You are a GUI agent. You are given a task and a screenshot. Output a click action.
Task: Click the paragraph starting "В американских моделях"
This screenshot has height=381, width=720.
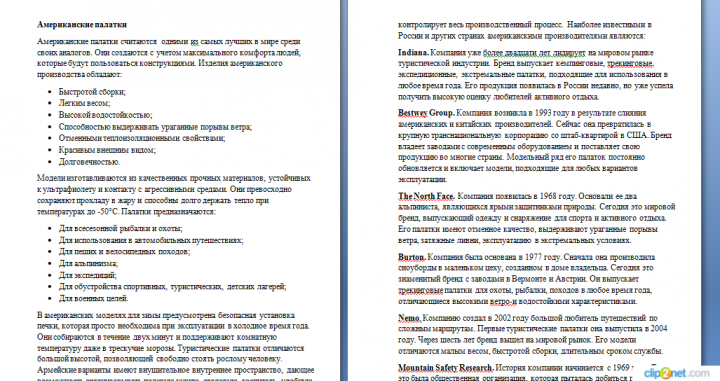(175, 347)
